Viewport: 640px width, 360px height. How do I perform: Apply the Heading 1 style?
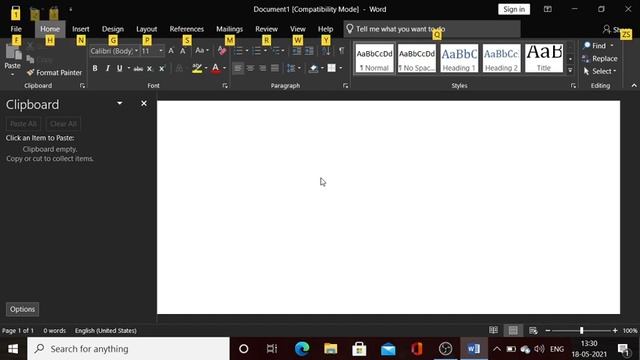(459, 58)
